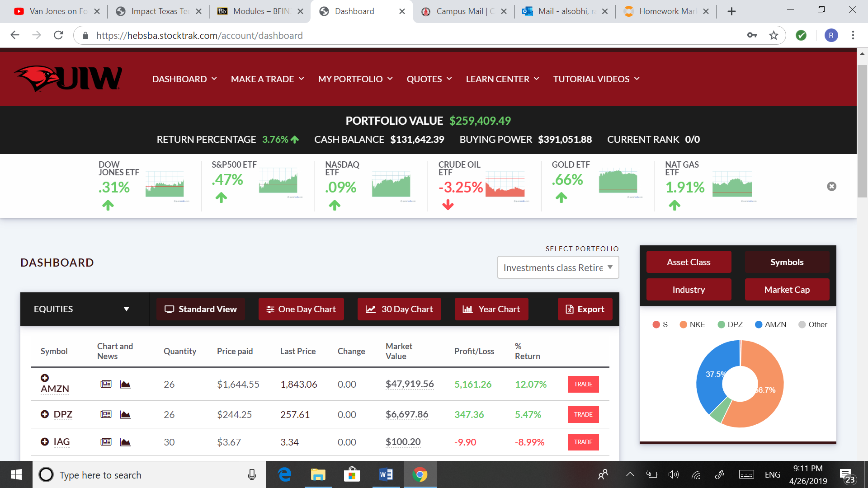Close the market ticker bar

(x=831, y=186)
